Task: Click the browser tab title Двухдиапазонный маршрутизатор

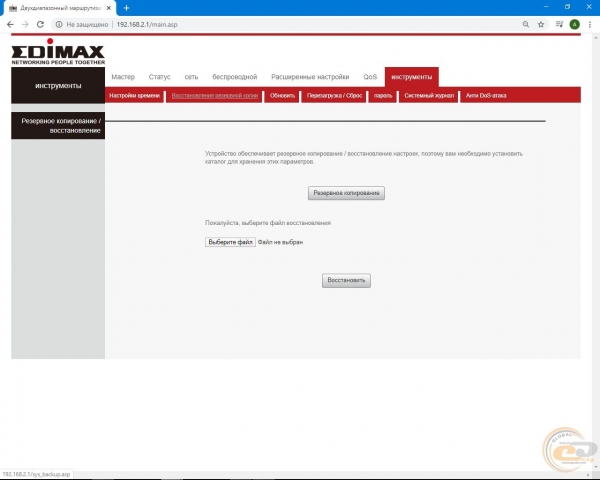Action: 60,8
